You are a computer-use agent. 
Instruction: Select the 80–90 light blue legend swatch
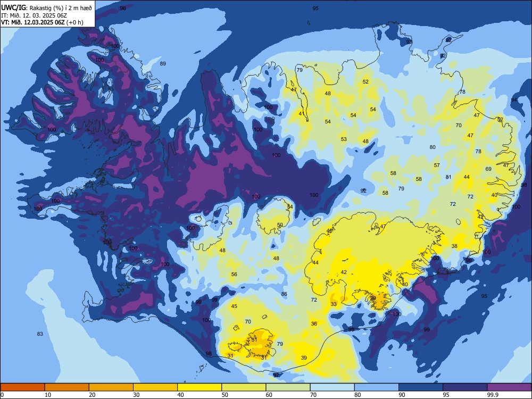[x=377, y=387]
